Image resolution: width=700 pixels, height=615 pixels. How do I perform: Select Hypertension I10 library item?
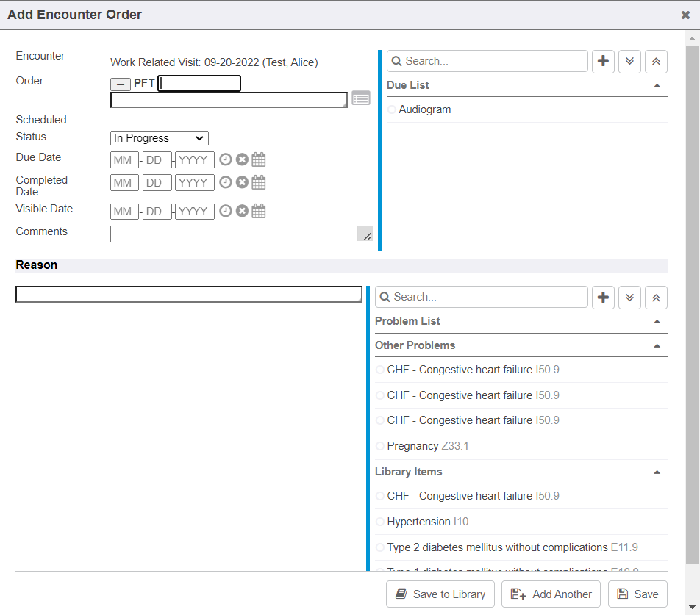(x=380, y=522)
